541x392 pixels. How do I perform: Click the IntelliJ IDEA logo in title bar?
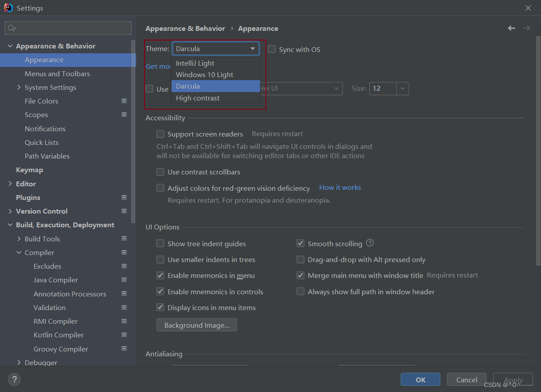pyautogui.click(x=8, y=7)
